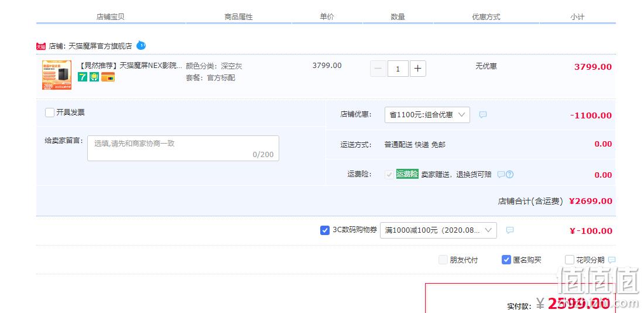The image size is (644, 313).
Task: Click the question mark help icon for 运费险
Action: pyautogui.click(x=510, y=175)
